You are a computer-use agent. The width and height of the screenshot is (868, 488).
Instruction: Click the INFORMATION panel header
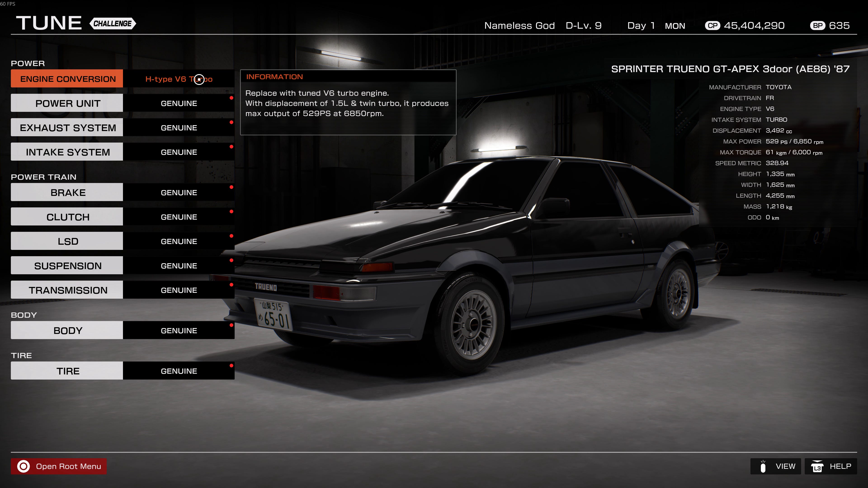click(x=348, y=76)
